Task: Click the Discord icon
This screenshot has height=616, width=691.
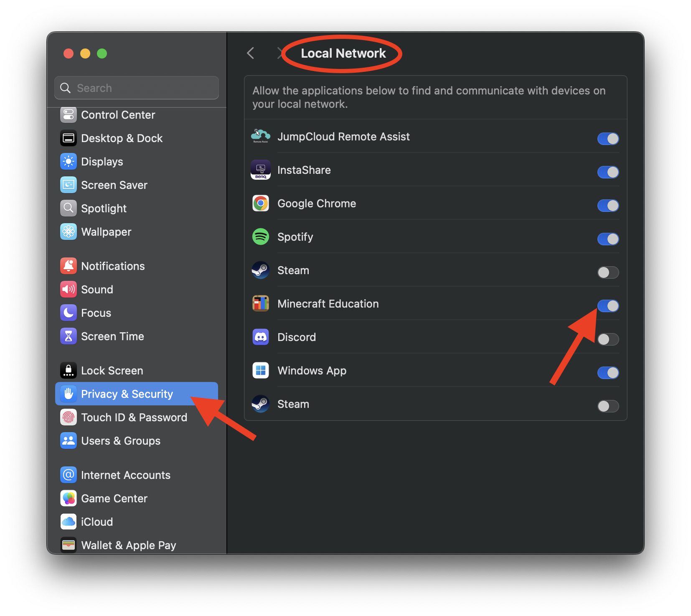Action: pos(260,337)
